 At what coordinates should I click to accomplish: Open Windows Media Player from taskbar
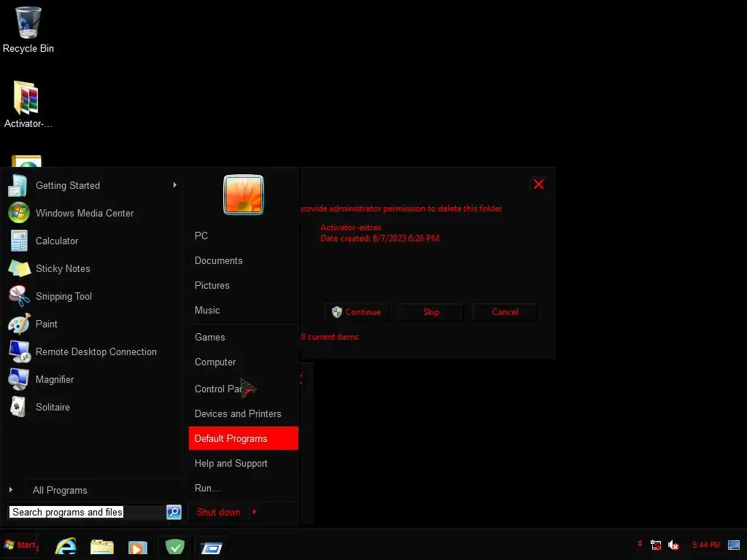click(138, 547)
